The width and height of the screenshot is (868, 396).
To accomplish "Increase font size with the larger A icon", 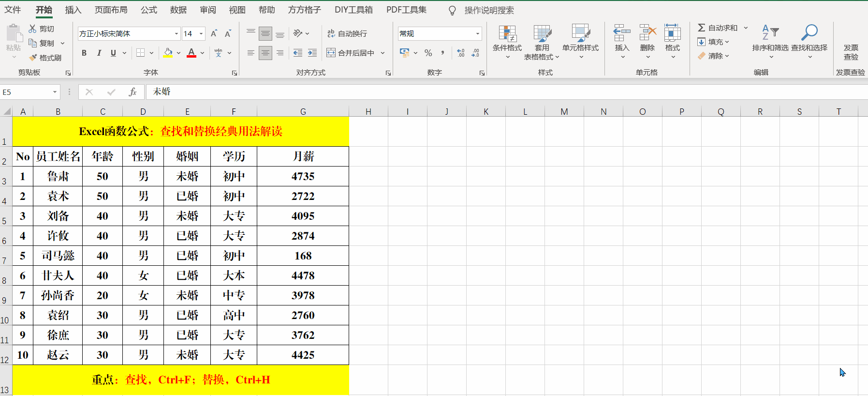I will (214, 33).
